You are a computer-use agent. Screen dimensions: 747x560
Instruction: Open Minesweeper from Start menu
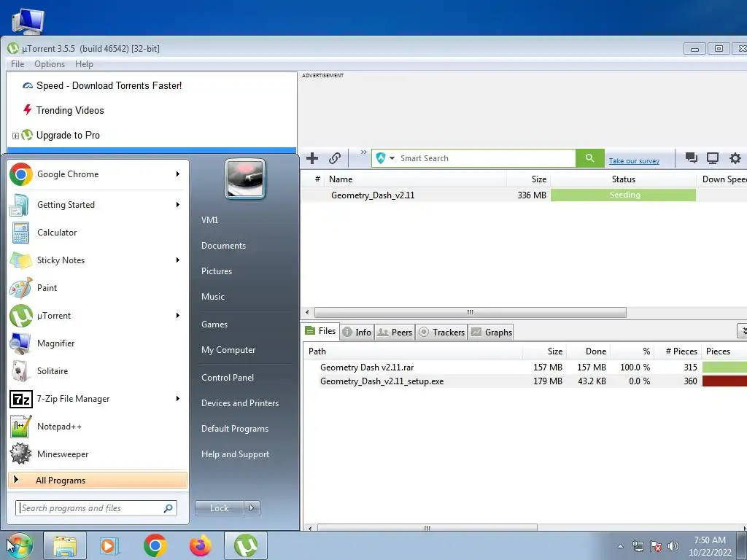[97, 454]
